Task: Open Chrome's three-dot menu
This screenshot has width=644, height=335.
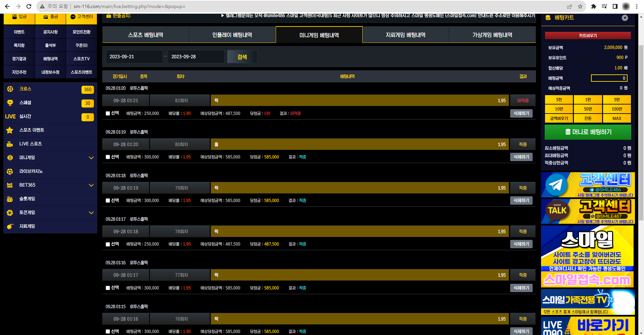Action: click(637, 6)
